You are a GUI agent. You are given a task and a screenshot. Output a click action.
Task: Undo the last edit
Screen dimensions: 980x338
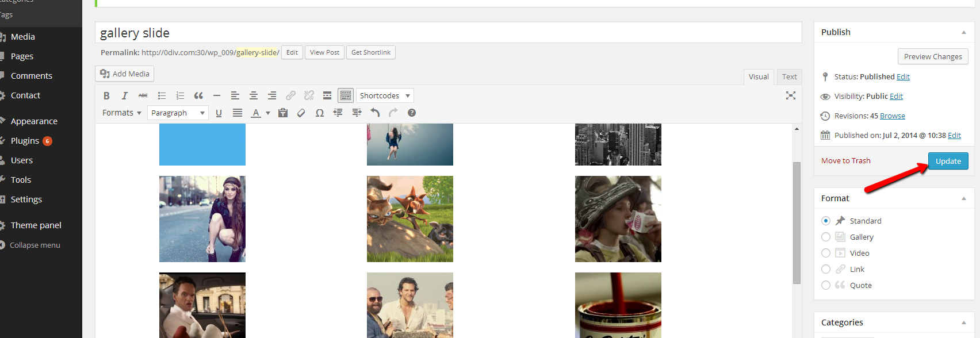tap(375, 113)
